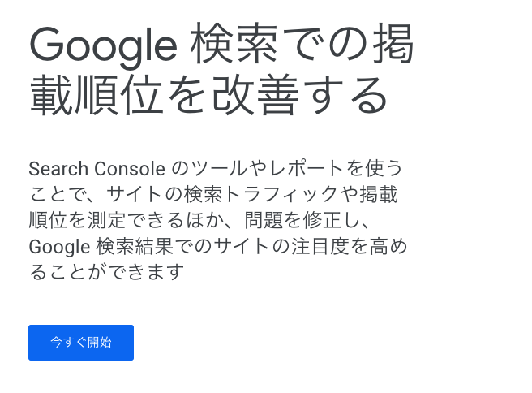Click the paragraph line beginning ことで、サイトの検索
Viewport: 532px width, 393px height.
coord(213,195)
